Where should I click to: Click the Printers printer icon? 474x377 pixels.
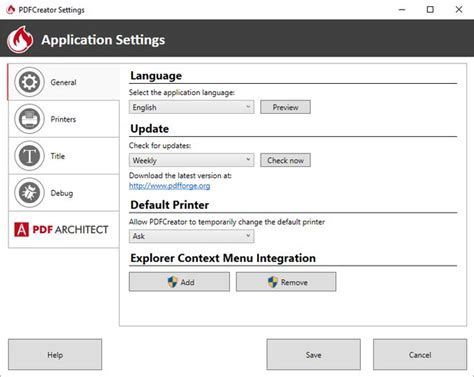(x=29, y=119)
